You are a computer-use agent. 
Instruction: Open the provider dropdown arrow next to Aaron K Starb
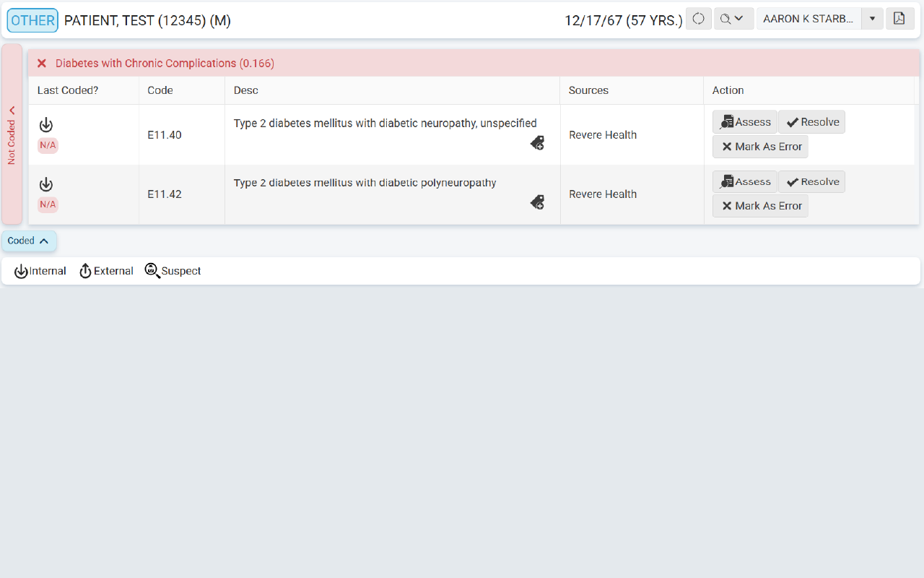coord(872,19)
